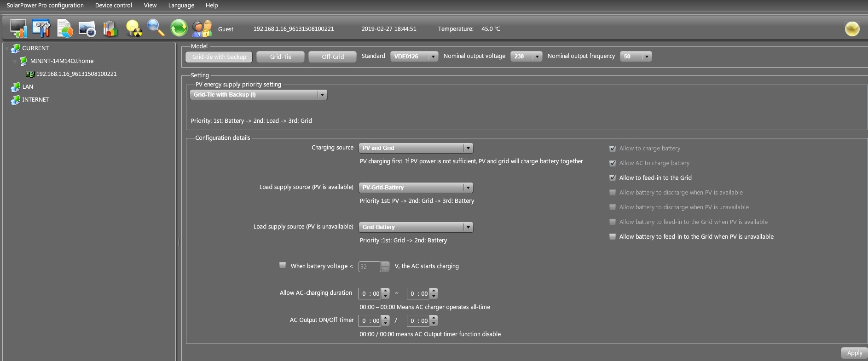Open the Nominal output frequency dropdown
Viewport: 868px width, 361px height.
[x=636, y=56]
